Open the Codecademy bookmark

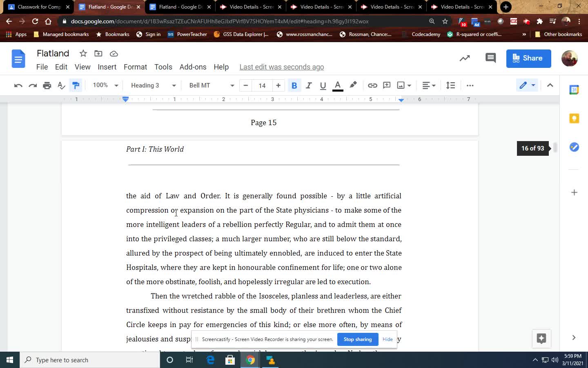pyautogui.click(x=421, y=34)
